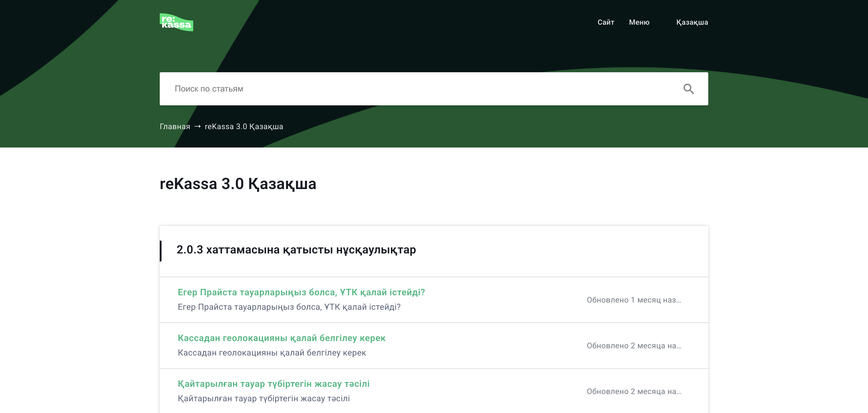Screen dimensions: 868x413
Task: Click gray description under ҮТК article title
Action: point(289,307)
